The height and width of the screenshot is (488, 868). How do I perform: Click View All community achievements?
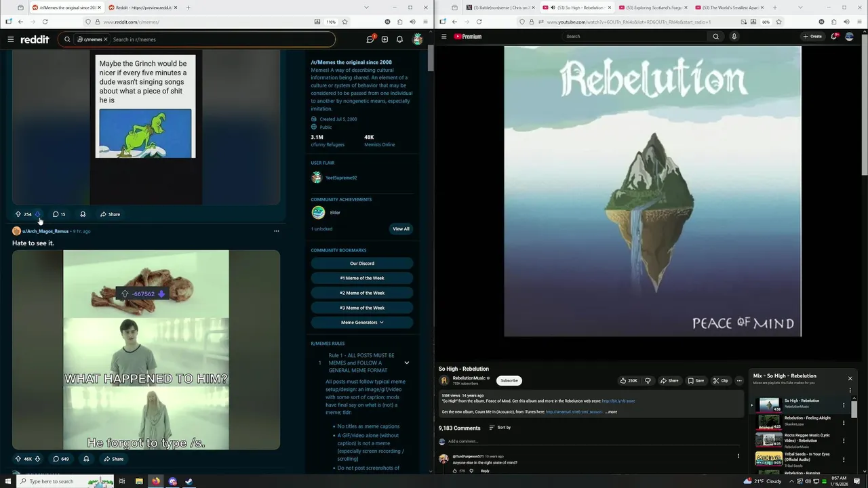(401, 229)
